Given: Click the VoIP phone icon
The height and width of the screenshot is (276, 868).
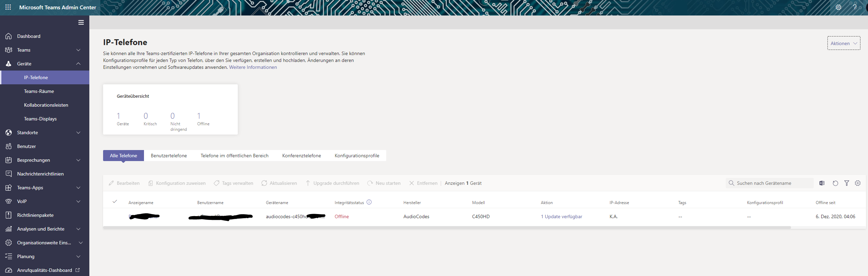Looking at the screenshot, I should pyautogui.click(x=9, y=201).
